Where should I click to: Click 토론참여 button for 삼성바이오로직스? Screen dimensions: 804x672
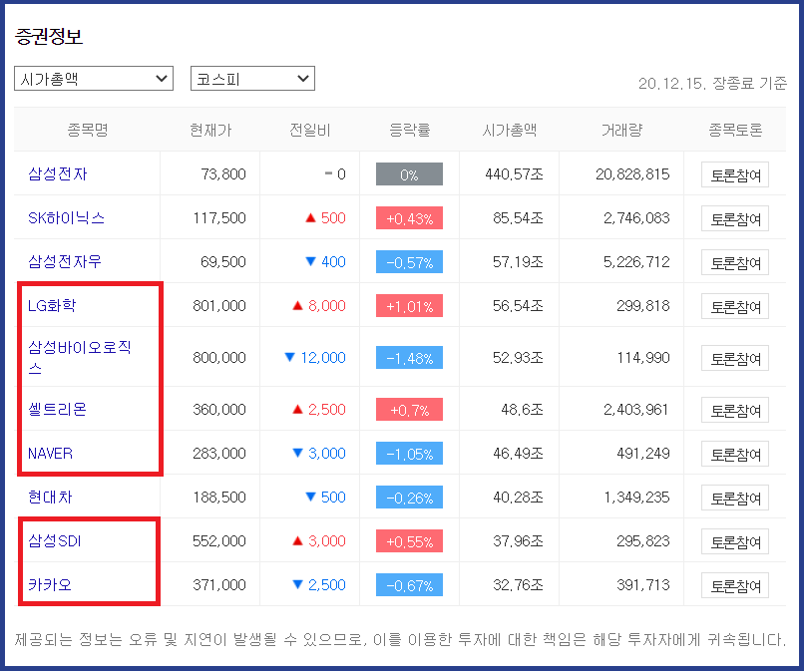click(735, 358)
